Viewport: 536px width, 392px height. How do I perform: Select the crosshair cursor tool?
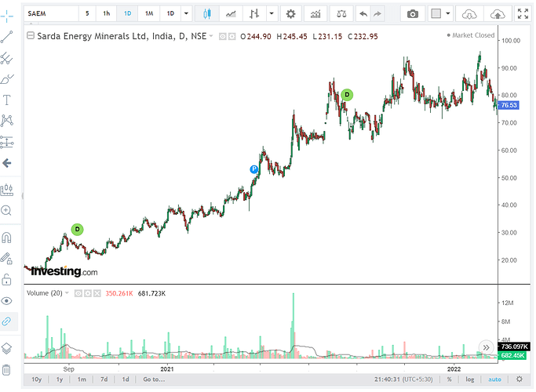[7, 16]
